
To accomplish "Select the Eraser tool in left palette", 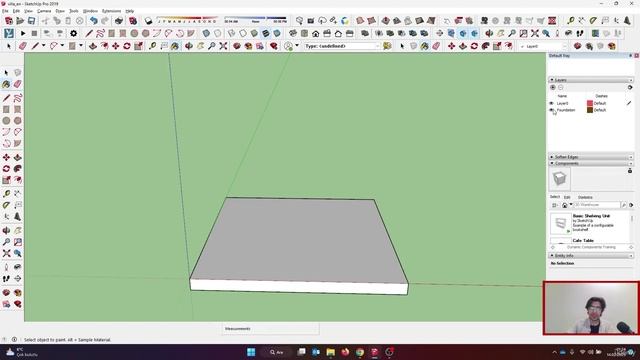I will point(18,84).
